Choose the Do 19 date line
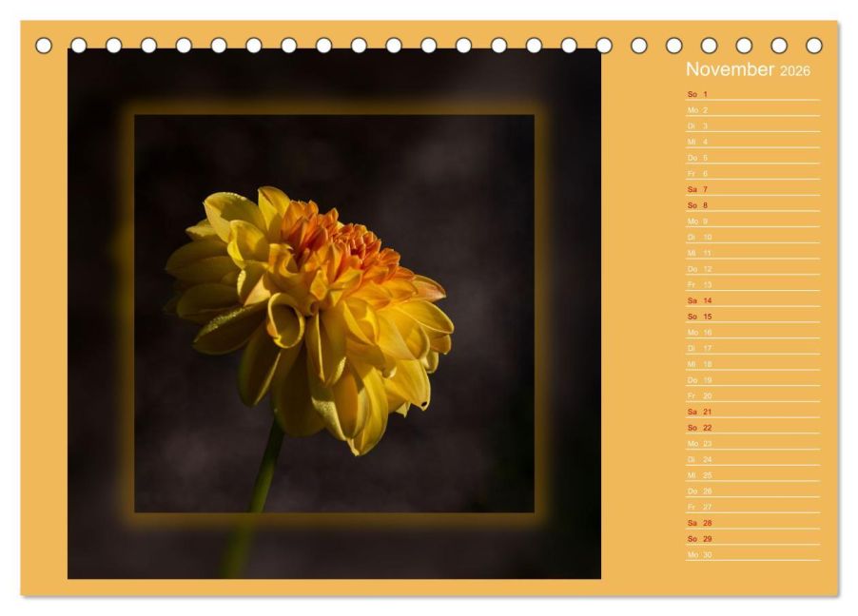The image size is (858, 616). pyautogui.click(x=751, y=380)
